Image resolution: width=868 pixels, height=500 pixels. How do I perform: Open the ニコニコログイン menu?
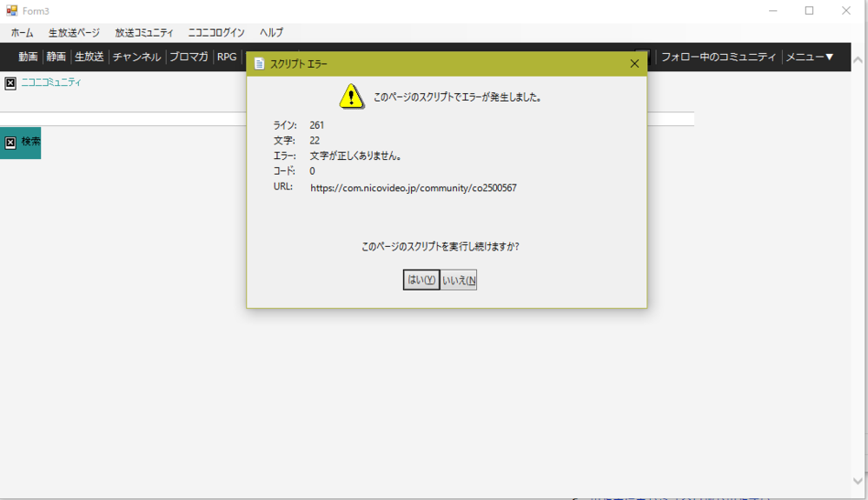(x=216, y=33)
